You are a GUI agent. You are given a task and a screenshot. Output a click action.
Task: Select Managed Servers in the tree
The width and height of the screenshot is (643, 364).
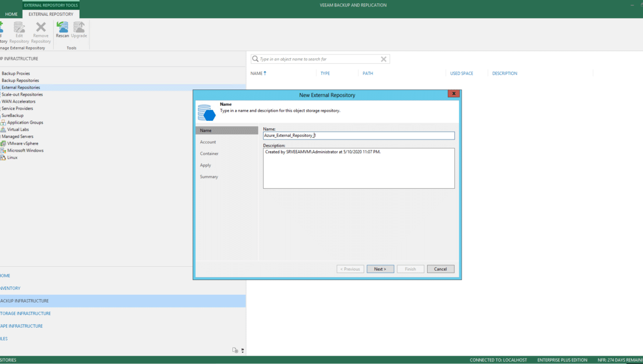[x=18, y=136]
